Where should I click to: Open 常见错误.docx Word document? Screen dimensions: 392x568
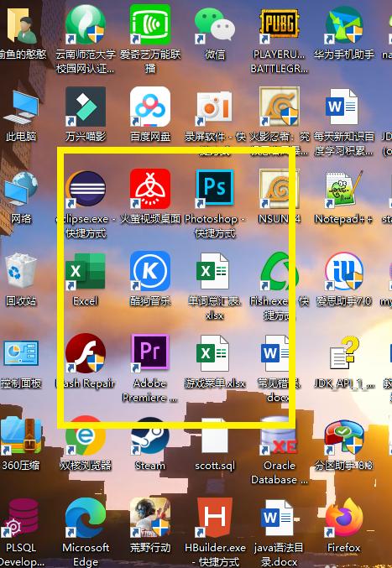coord(276,353)
